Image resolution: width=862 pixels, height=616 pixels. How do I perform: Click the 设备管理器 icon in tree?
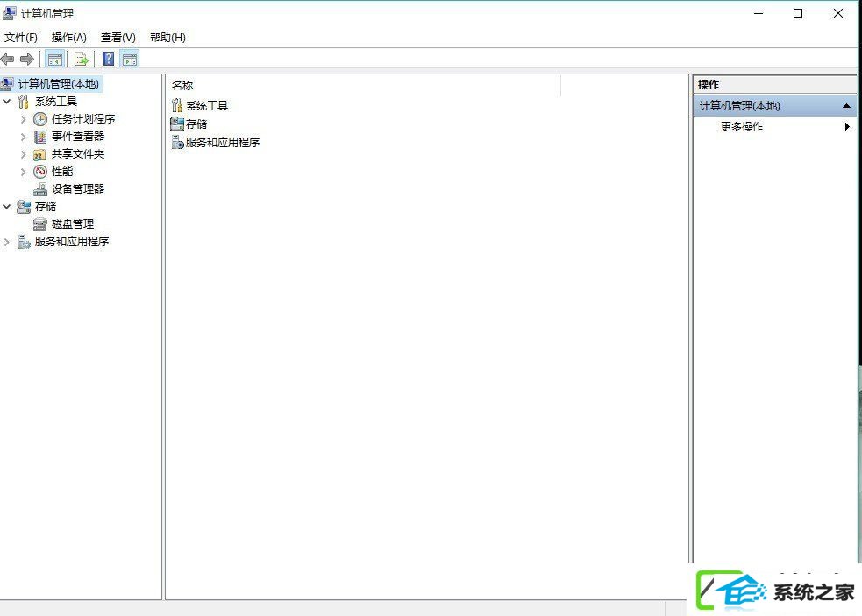pyautogui.click(x=40, y=189)
